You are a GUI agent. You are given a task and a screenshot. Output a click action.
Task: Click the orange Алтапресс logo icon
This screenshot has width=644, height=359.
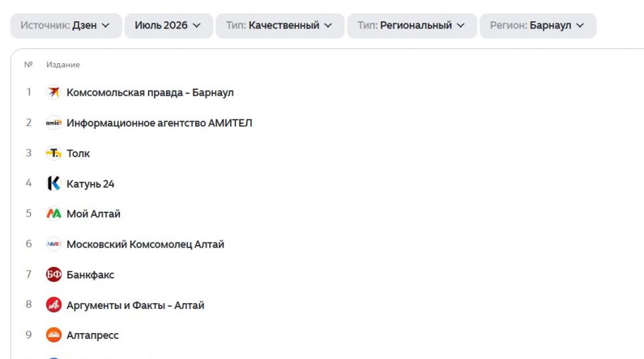point(54,335)
